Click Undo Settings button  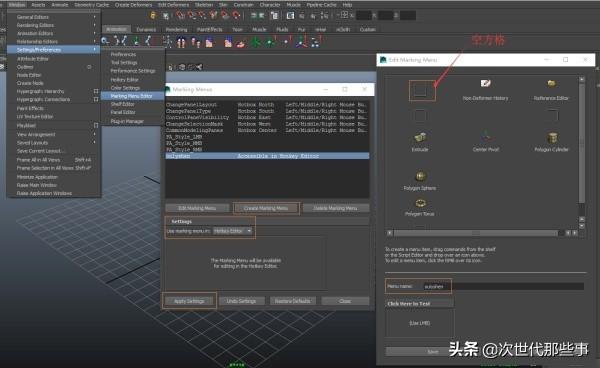(x=241, y=301)
